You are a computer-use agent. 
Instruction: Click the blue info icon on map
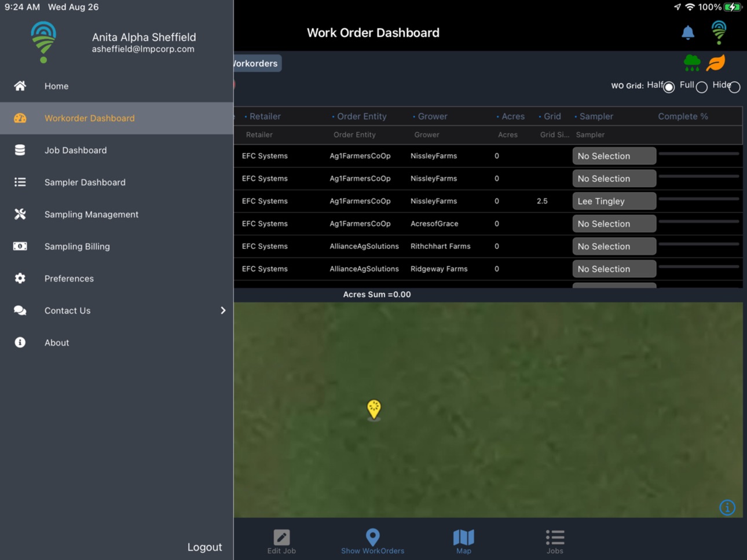click(727, 507)
